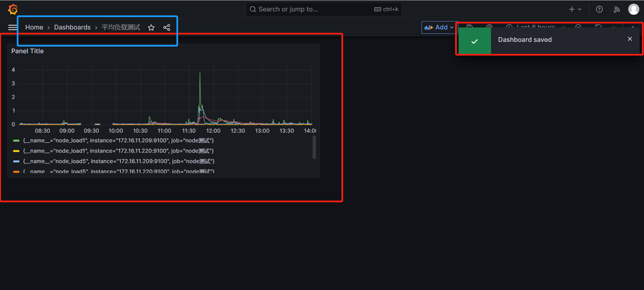644x290 pixels.
Task: Navigate to Dashboards breadcrumb
Action: pyautogui.click(x=72, y=27)
